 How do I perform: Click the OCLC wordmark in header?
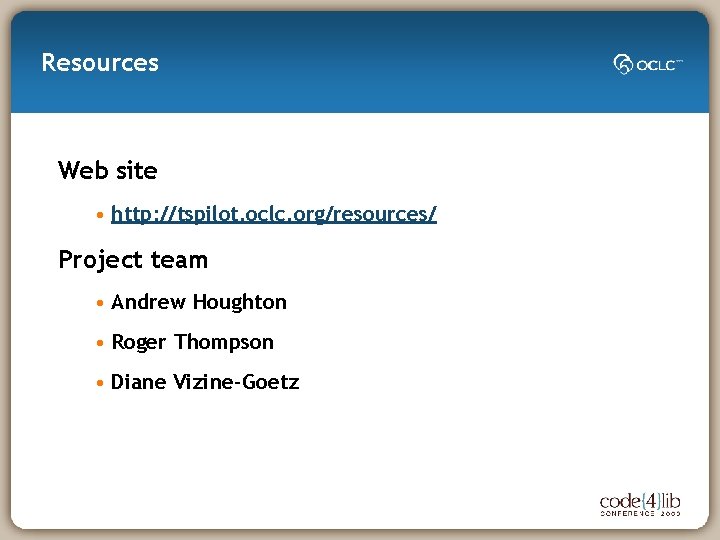click(x=658, y=65)
